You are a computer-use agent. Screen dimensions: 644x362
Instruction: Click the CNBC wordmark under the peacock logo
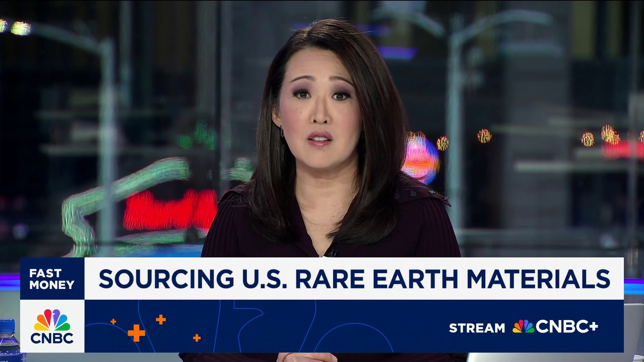click(52, 338)
